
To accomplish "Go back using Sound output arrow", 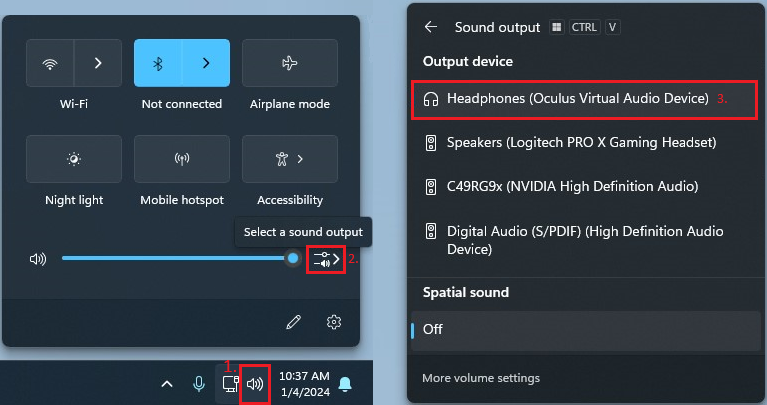I will coord(431,27).
